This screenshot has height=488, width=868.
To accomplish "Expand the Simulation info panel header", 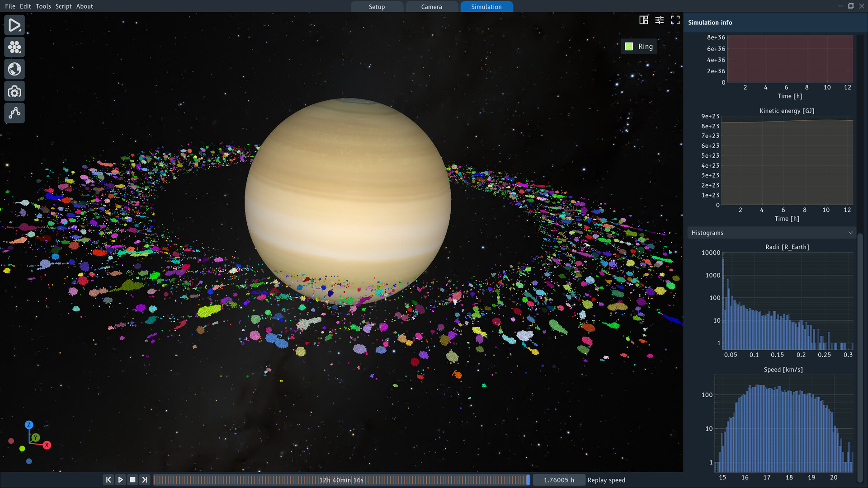I will tap(710, 22).
